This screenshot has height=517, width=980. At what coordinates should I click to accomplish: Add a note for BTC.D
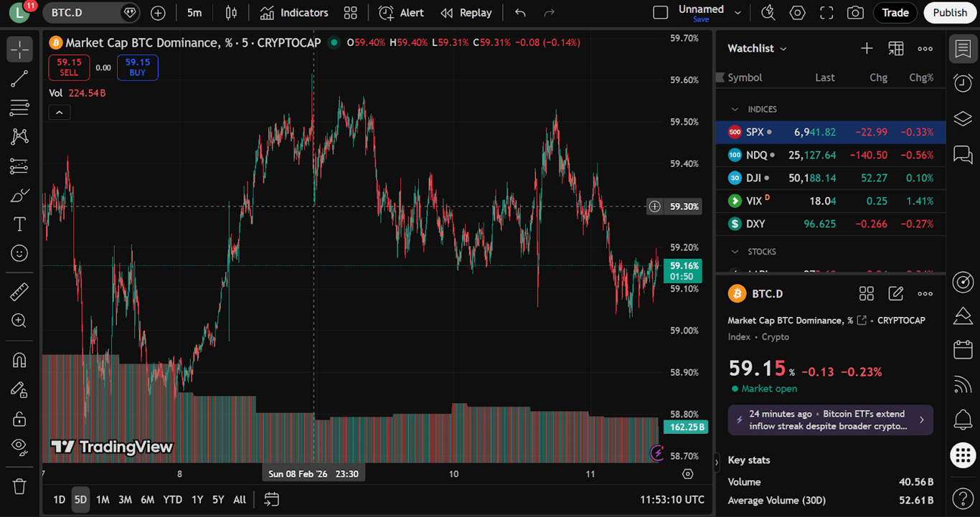(895, 293)
